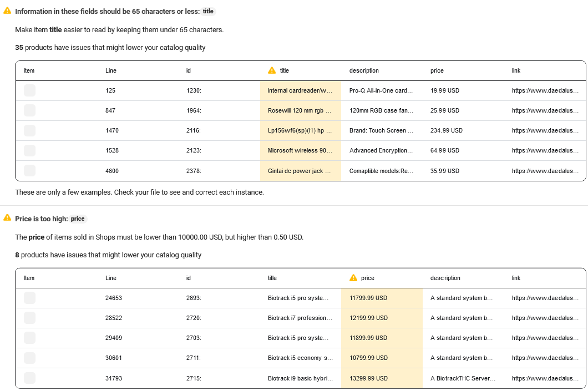Image resolution: width=588 pixels, height=391 pixels.
Task: Click id 2720 in price table
Action: pos(194,318)
